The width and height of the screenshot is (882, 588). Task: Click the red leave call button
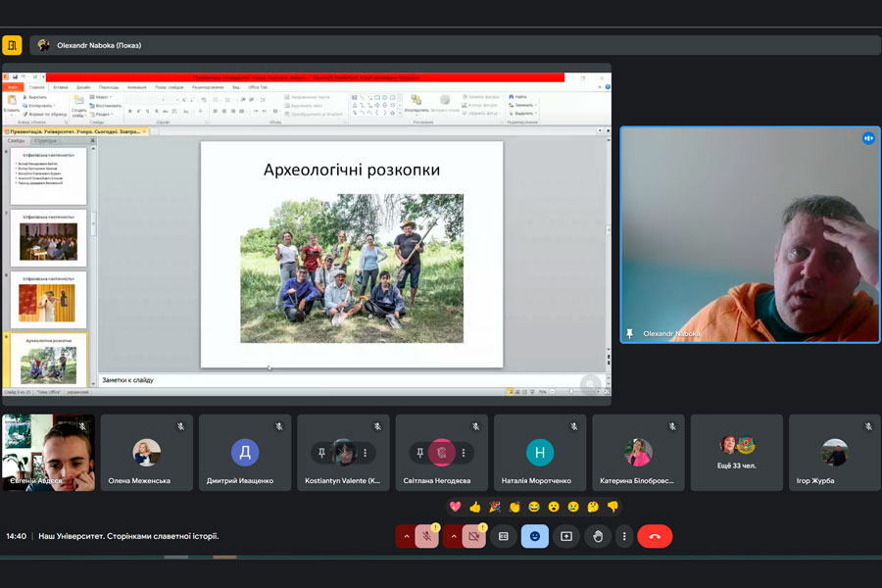(x=654, y=536)
